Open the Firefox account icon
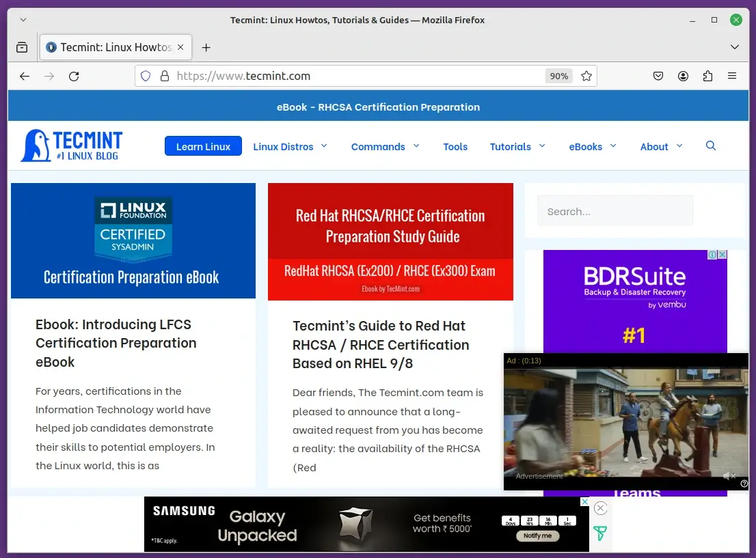Viewport: 756px width, 558px height. point(683,76)
